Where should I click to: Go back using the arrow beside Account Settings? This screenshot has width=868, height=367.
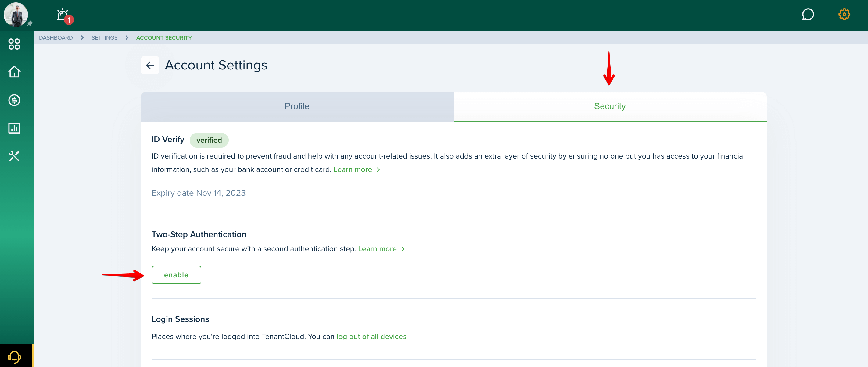click(150, 65)
